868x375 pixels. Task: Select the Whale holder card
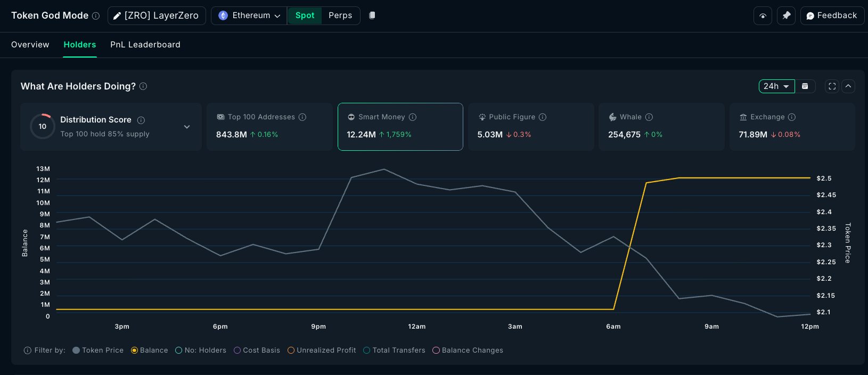point(661,127)
